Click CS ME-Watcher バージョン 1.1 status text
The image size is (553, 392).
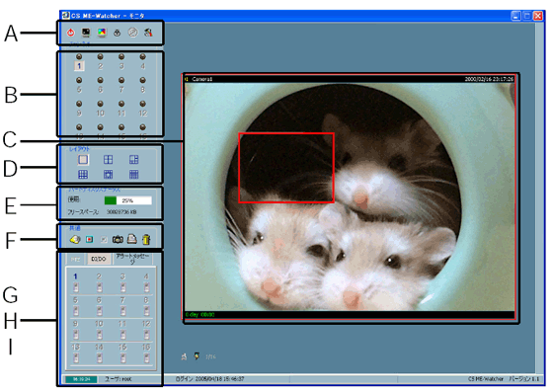[504, 379]
